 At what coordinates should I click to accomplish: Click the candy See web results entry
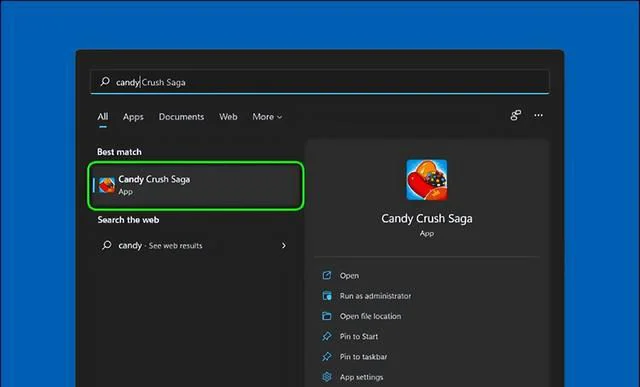pos(194,245)
